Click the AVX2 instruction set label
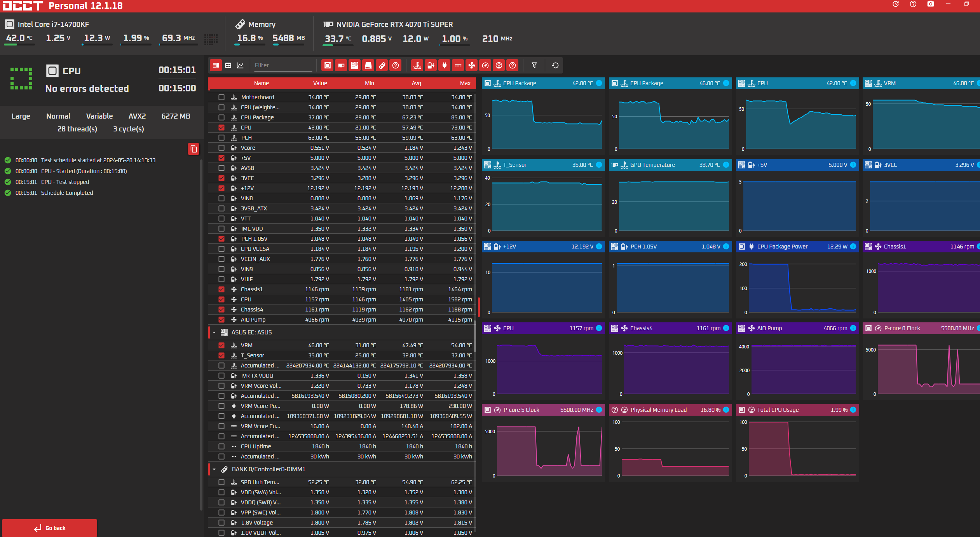980x537 pixels. click(x=137, y=116)
